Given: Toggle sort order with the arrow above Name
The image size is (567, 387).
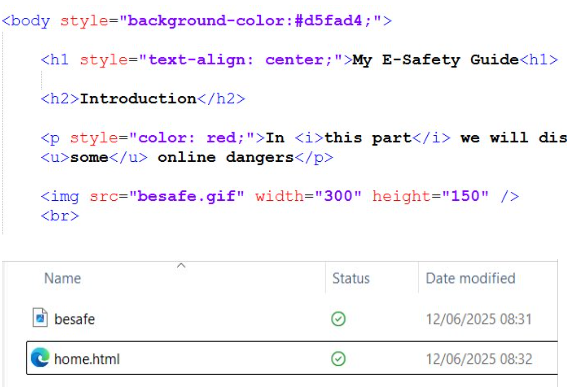Looking at the screenshot, I should [x=181, y=266].
